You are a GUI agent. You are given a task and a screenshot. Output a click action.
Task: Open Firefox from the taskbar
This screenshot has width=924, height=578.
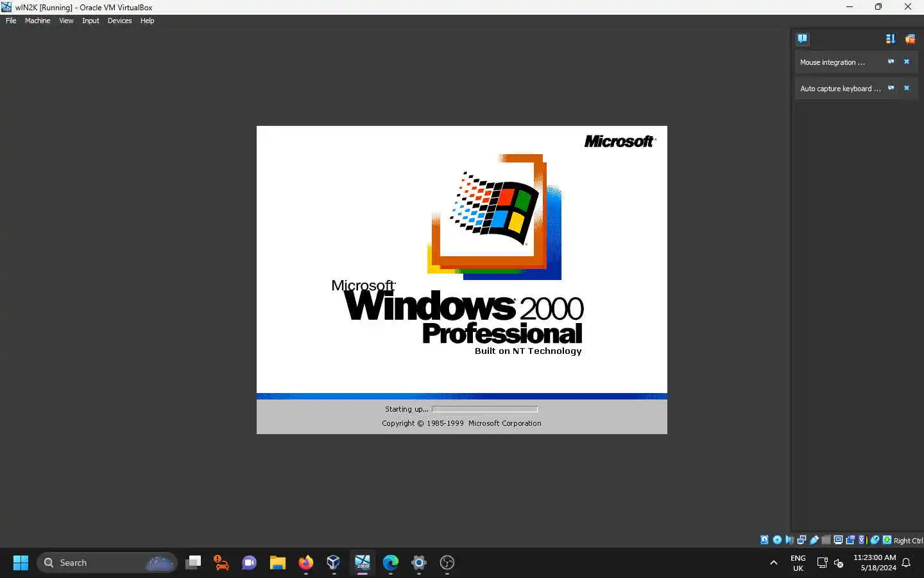tap(306, 563)
